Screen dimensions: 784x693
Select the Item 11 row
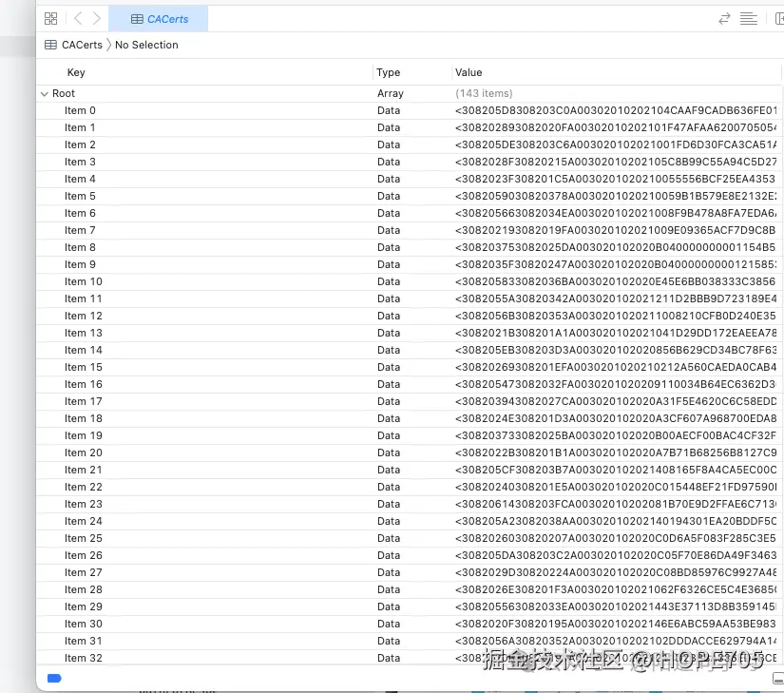point(409,298)
